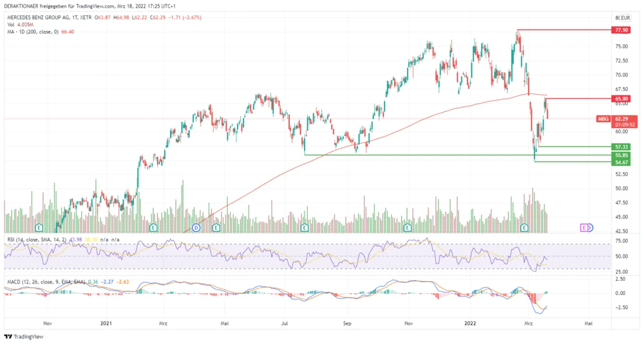644x344 pixels.
Task: Open the EUR currency selector
Action: pos(625,17)
